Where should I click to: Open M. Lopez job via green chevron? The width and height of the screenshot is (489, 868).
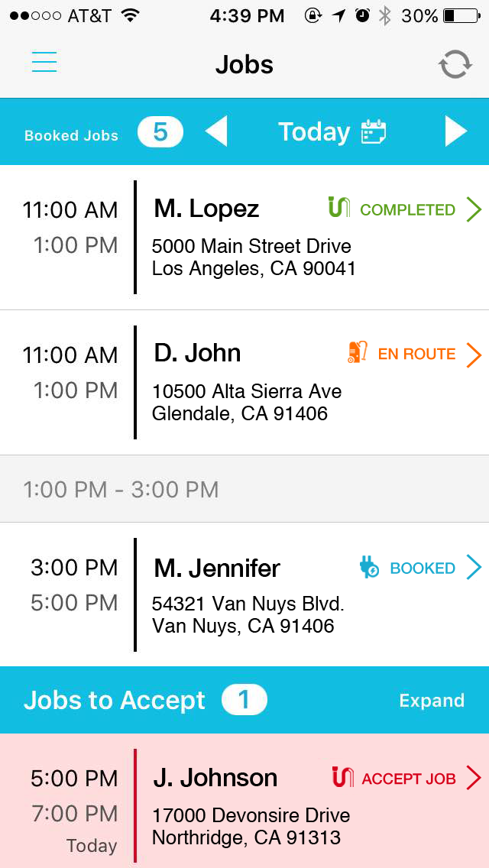coord(474,209)
